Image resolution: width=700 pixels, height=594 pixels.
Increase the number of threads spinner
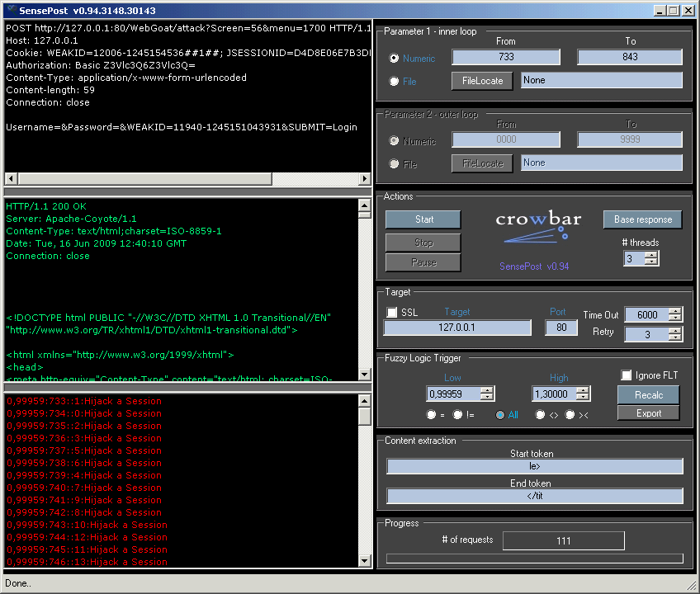(x=651, y=254)
